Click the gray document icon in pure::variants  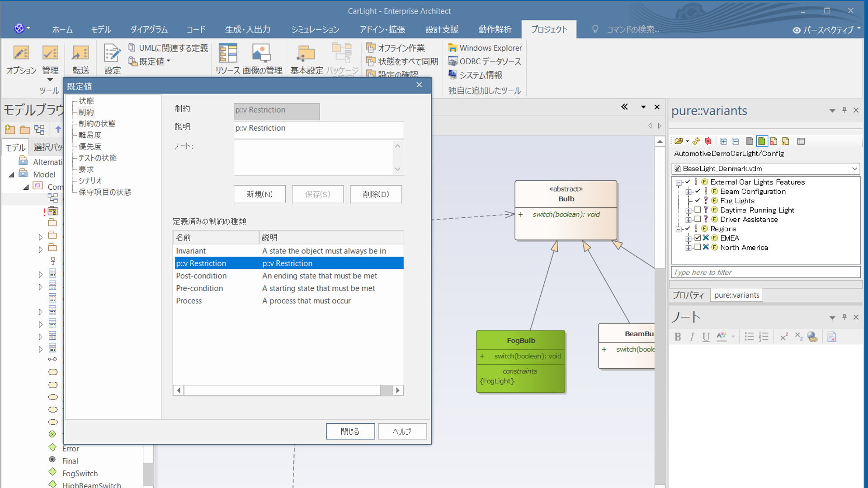tap(750, 141)
